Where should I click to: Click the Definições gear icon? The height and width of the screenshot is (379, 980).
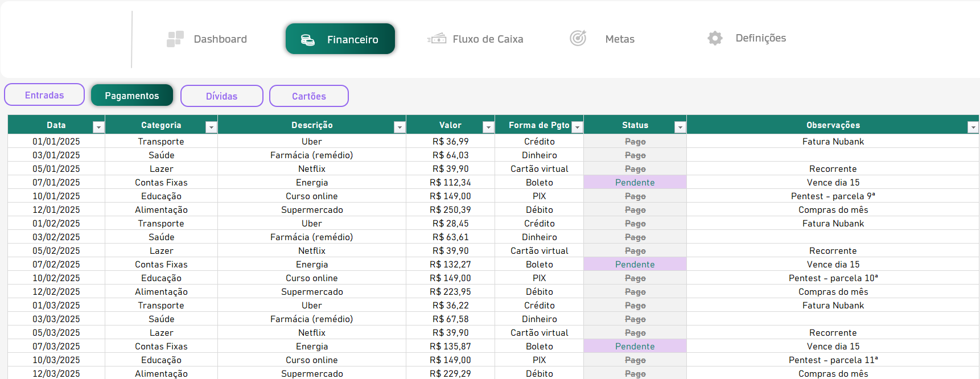(715, 38)
